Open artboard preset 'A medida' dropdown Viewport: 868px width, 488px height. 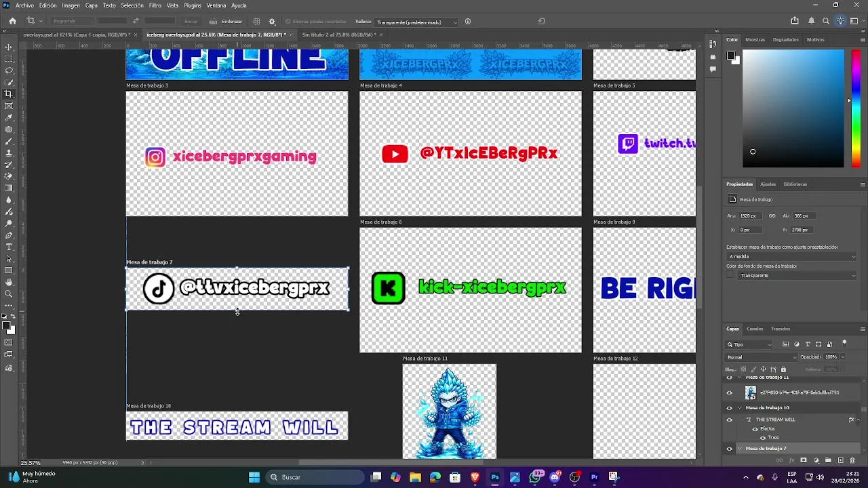pyautogui.click(x=791, y=257)
